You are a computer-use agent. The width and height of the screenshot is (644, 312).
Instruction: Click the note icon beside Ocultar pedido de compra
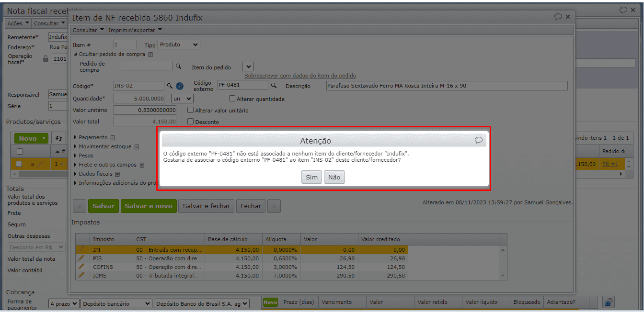click(150, 55)
